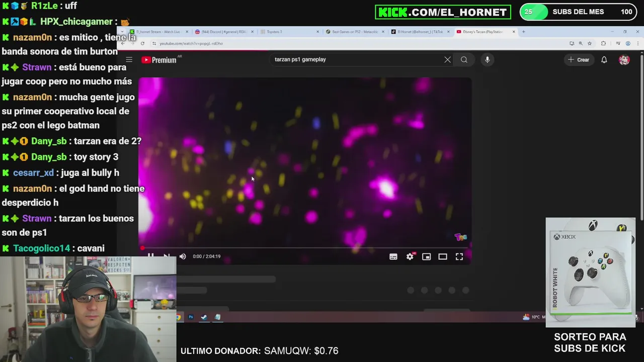This screenshot has height=362, width=644.
Task: Start voice search with the microphone icon
Action: pyautogui.click(x=487, y=59)
